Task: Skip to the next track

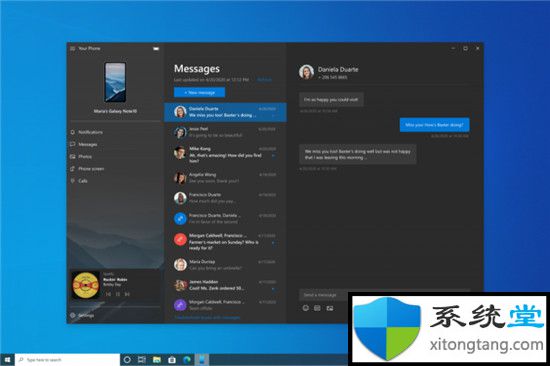Action: 127,294
